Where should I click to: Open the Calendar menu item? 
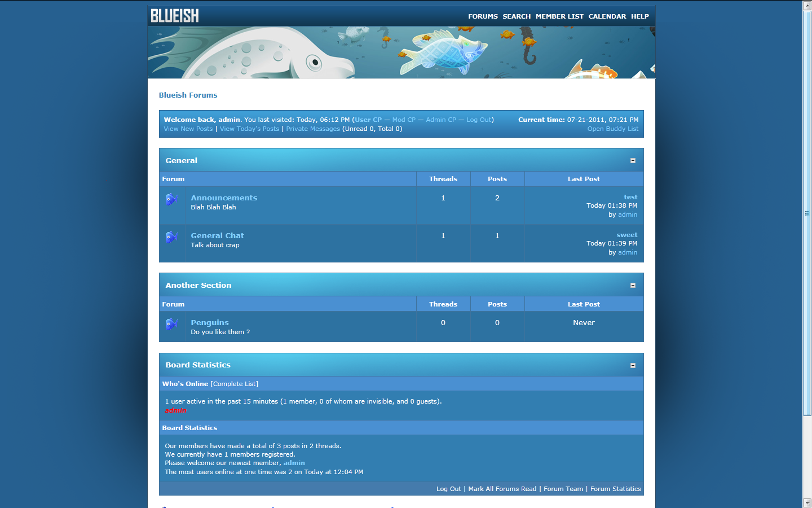(x=607, y=16)
